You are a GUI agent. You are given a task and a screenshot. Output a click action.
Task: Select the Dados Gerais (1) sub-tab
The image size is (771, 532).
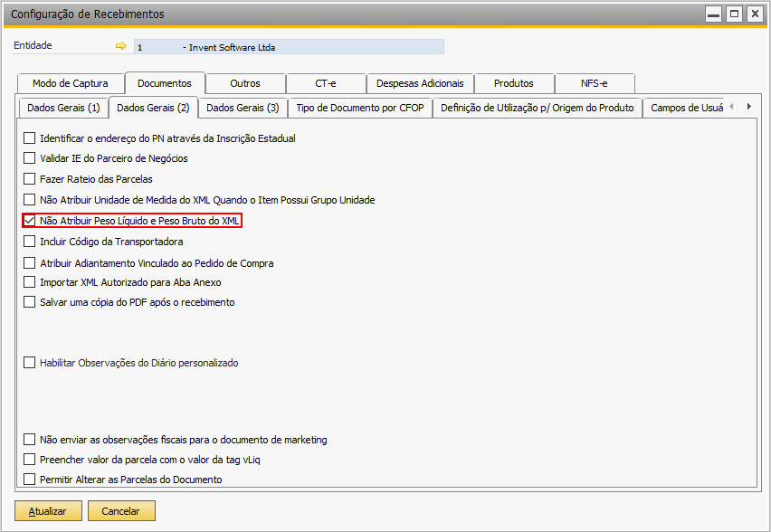coord(63,108)
